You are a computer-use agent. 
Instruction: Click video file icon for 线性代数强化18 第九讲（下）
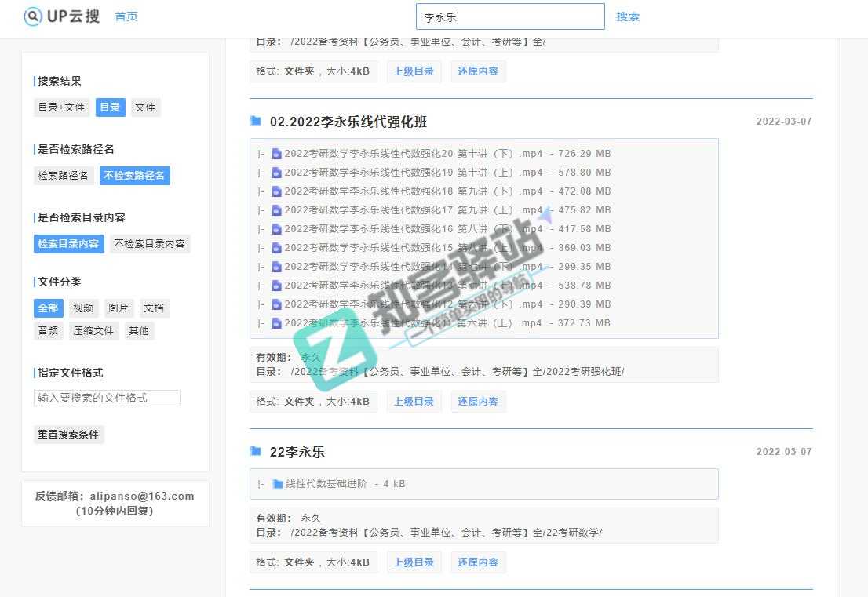click(276, 191)
